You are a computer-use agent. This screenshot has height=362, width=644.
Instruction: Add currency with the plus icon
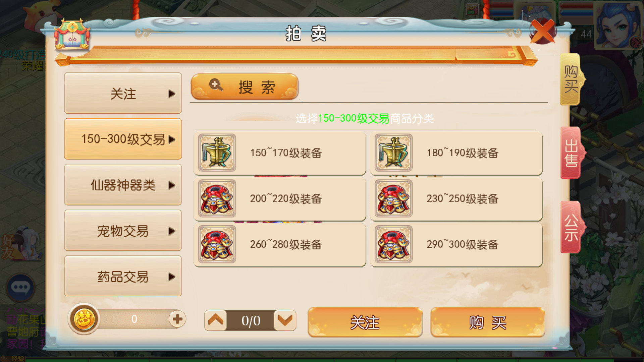tap(177, 319)
